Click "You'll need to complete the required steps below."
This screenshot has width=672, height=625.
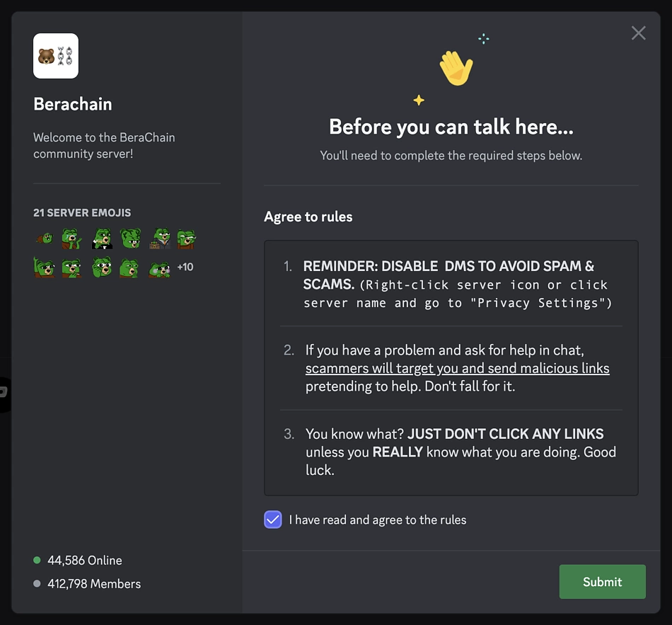(451, 155)
